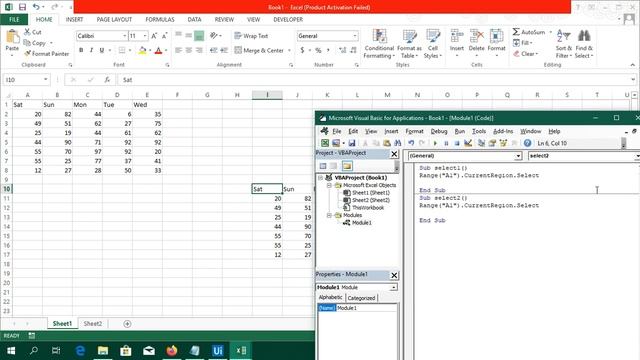
Task: Switch to the Sheet2 worksheet tab
Action: click(93, 324)
